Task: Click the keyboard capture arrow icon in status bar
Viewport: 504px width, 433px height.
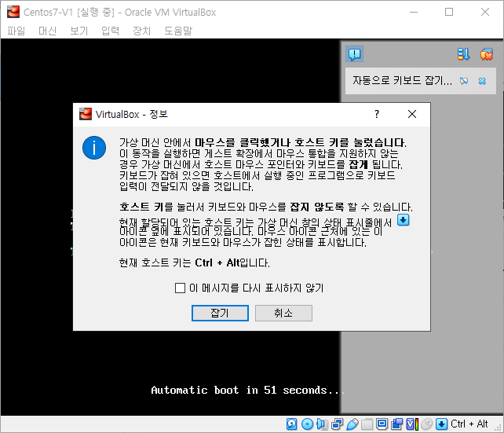Action: click(442, 424)
